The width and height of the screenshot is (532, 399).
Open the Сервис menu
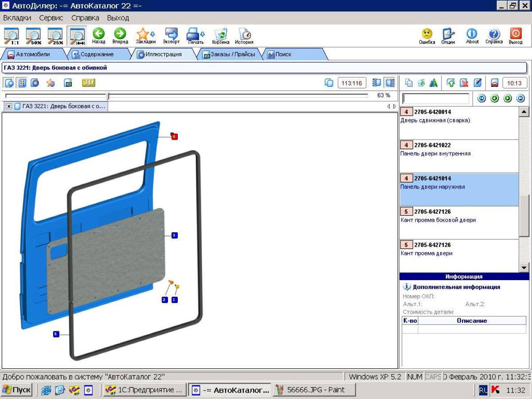point(51,18)
